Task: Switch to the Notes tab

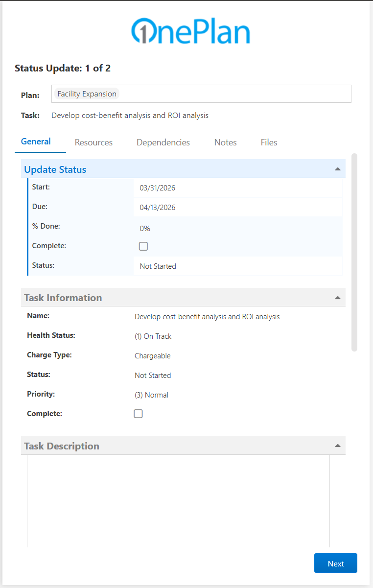Action: coord(225,142)
